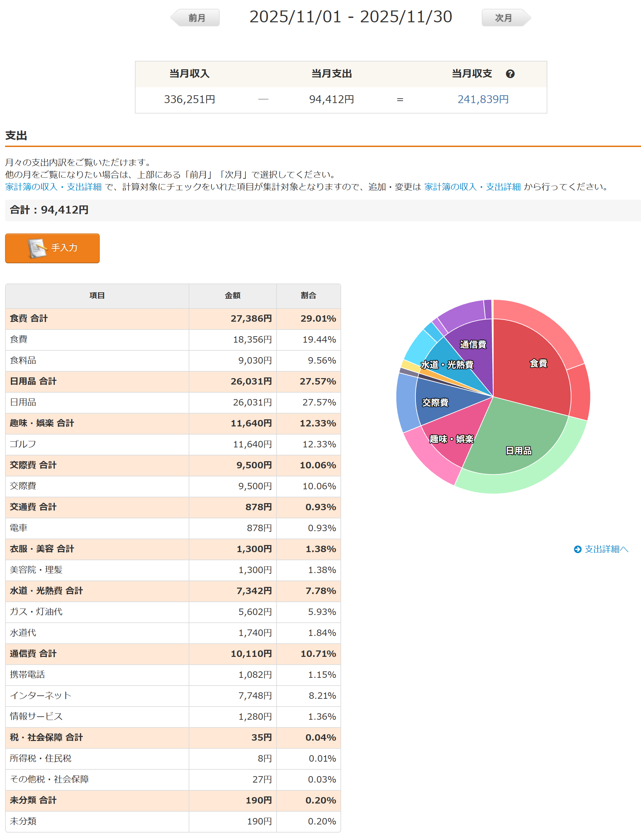
Task: Go to previous month with 前月 button
Action: tap(196, 18)
